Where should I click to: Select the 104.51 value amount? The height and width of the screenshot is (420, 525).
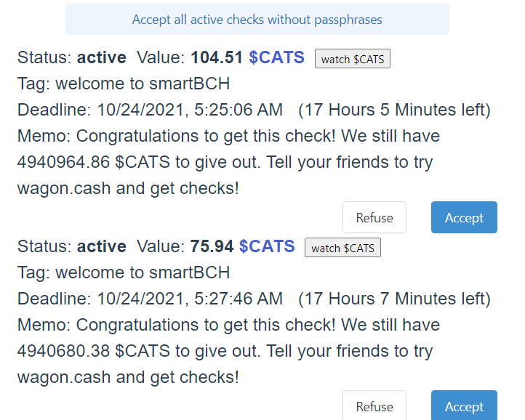pos(217,57)
